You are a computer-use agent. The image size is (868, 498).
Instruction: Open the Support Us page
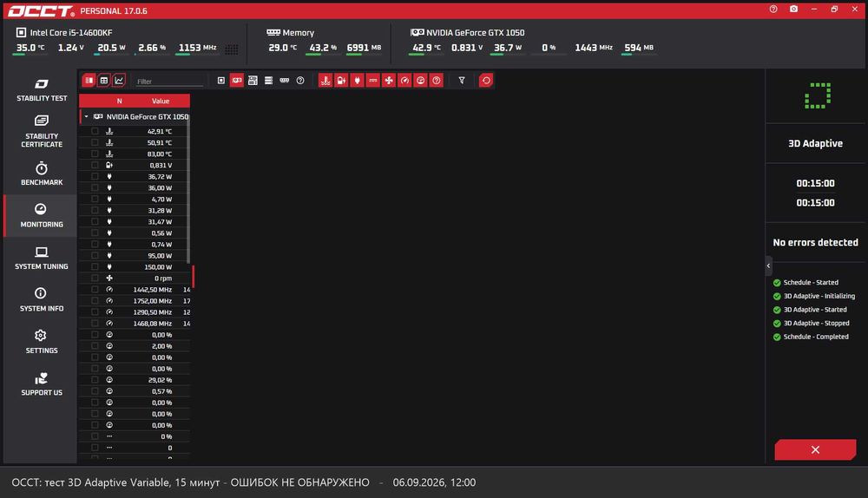42,384
